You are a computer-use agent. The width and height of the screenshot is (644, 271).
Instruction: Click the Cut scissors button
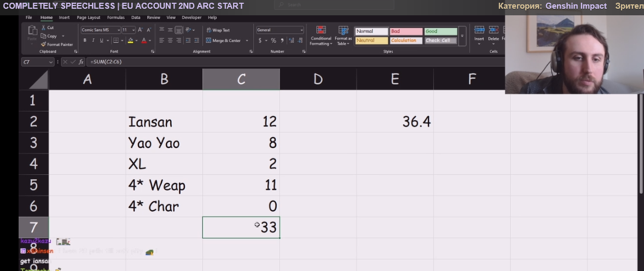[x=47, y=27]
